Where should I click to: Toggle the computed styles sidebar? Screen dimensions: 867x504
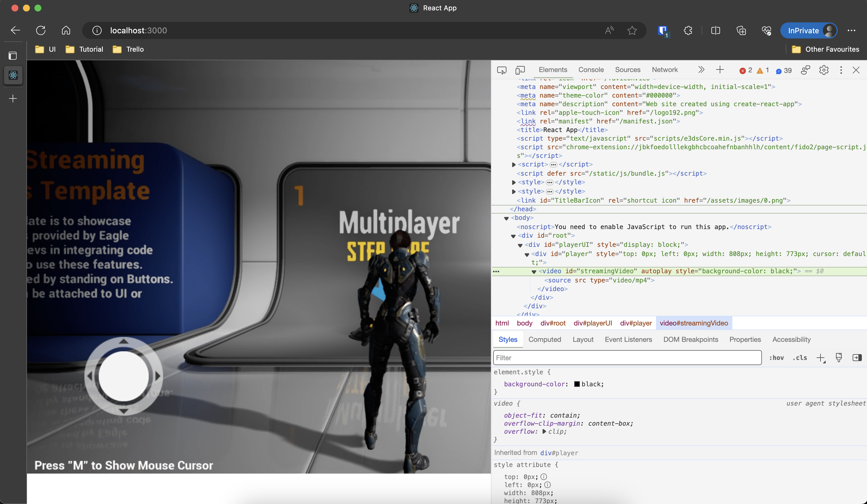coord(857,358)
